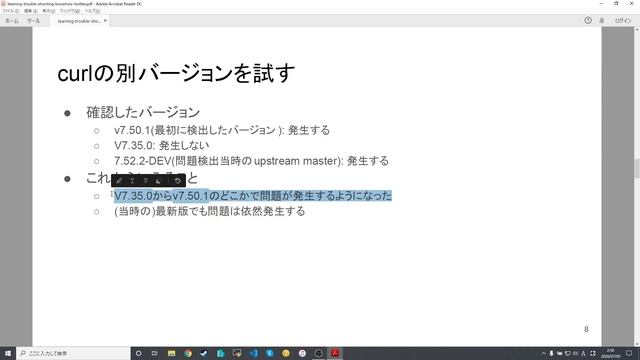
Task: Open Google Chrome from taskbar
Action: point(188,353)
